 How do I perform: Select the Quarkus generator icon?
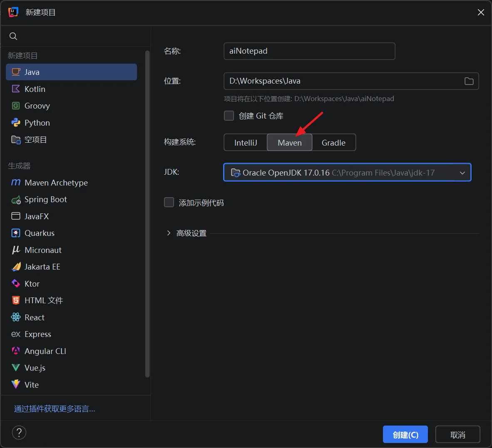[x=16, y=233]
